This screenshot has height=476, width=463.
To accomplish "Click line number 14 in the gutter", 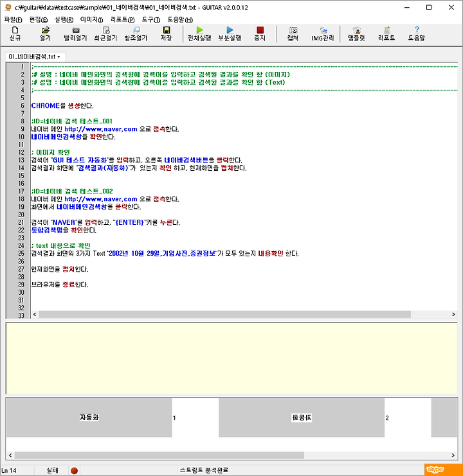I will [21, 168].
